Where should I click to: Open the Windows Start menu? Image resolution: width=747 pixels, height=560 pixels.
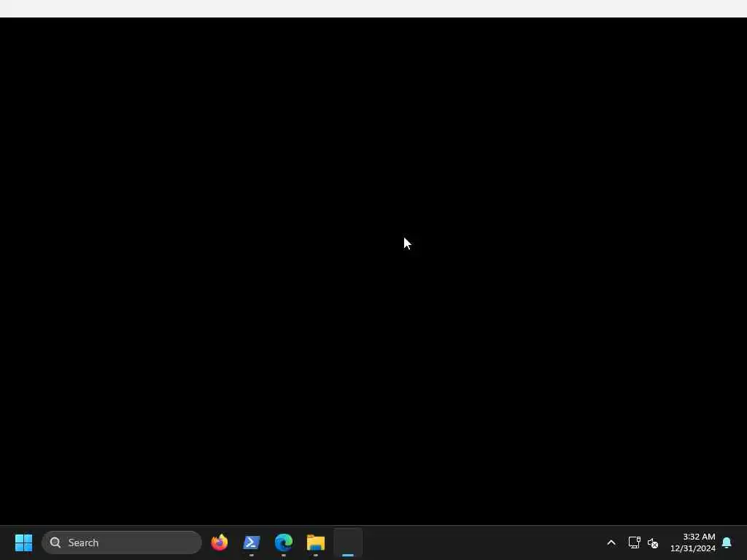coord(23,542)
